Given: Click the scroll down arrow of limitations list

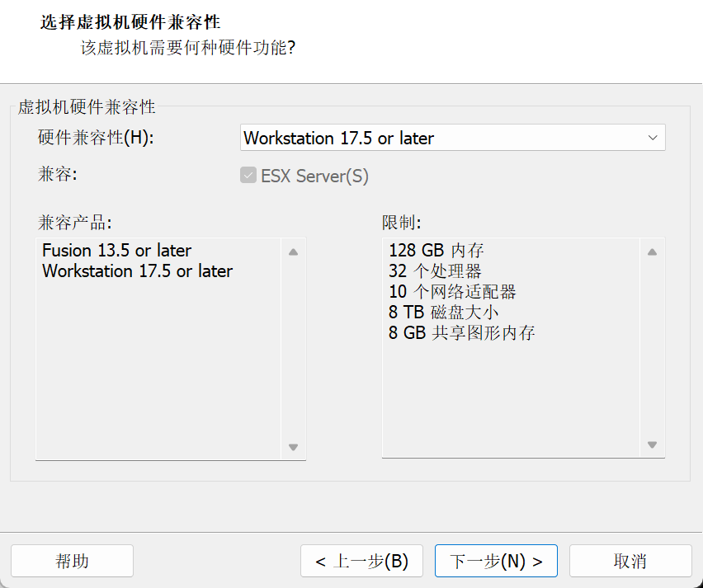Looking at the screenshot, I should pos(653,445).
